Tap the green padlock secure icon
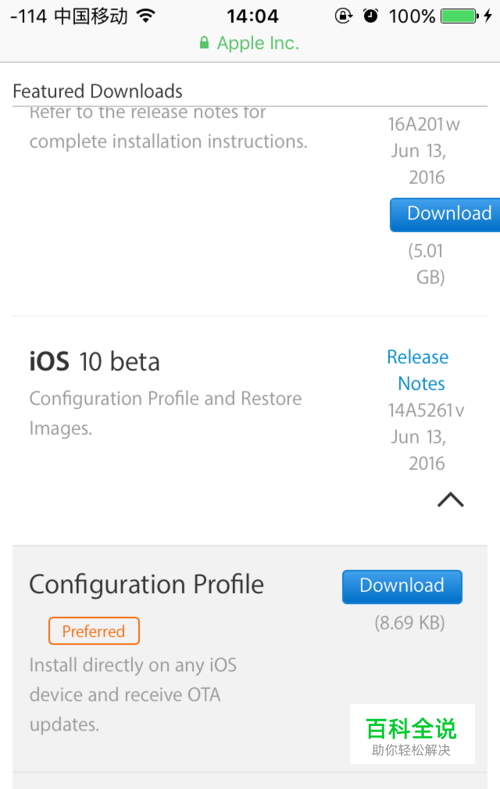 pyautogui.click(x=204, y=42)
